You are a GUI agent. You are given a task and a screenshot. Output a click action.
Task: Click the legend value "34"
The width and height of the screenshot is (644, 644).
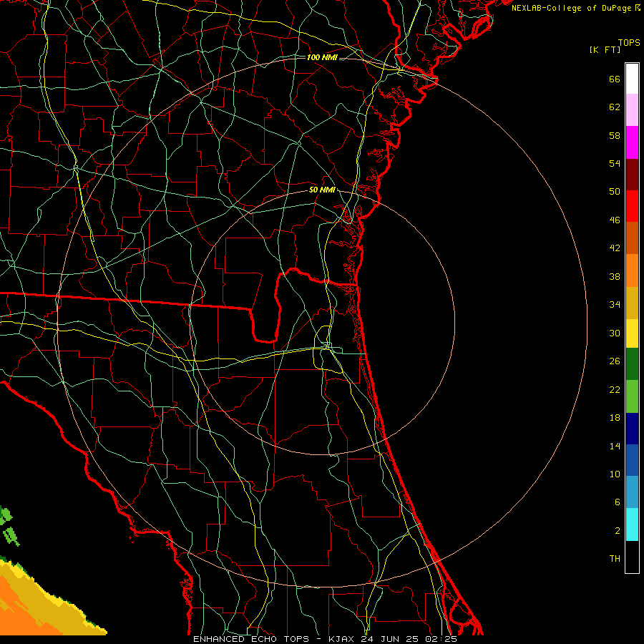click(615, 305)
